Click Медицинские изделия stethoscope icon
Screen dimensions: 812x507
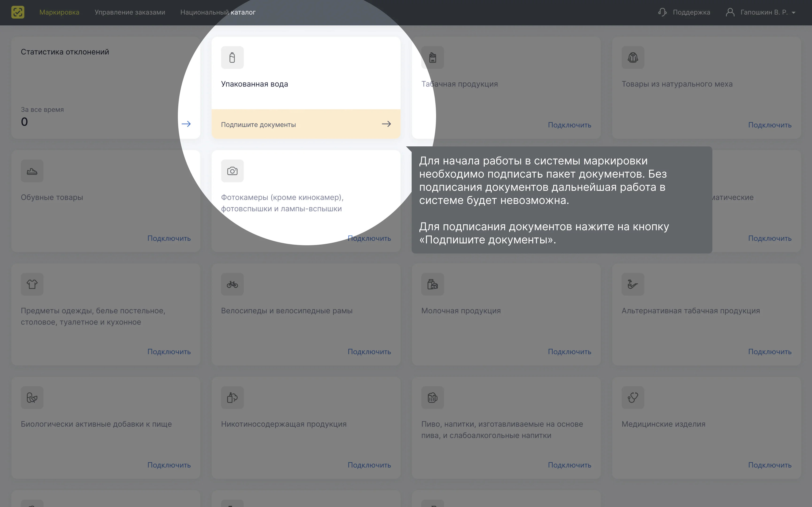coord(633,398)
